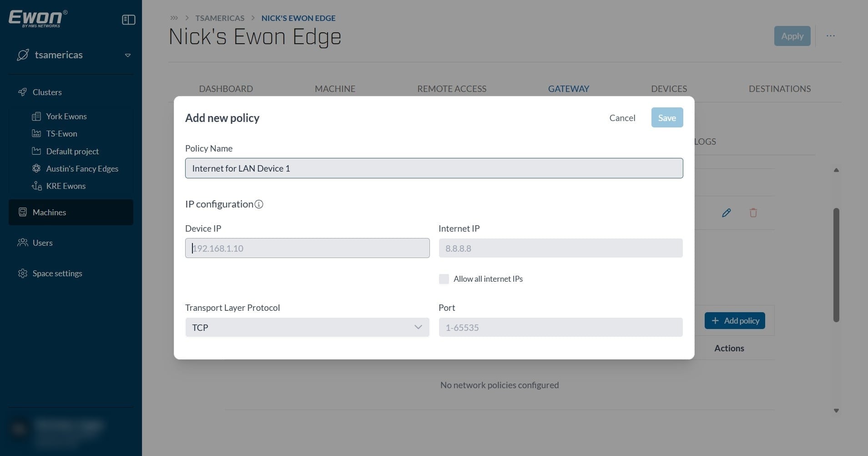This screenshot has width=868, height=456.
Task: Click the Ewon logo
Action: click(38, 19)
